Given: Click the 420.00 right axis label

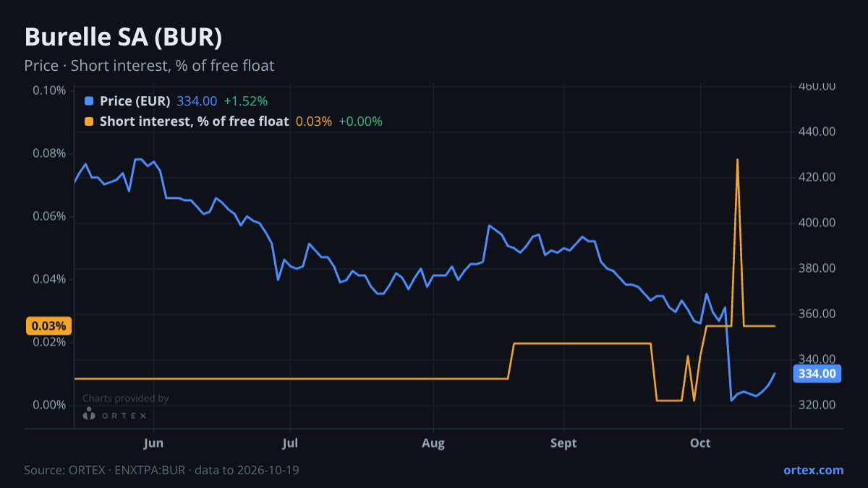Looking at the screenshot, I should tap(817, 177).
